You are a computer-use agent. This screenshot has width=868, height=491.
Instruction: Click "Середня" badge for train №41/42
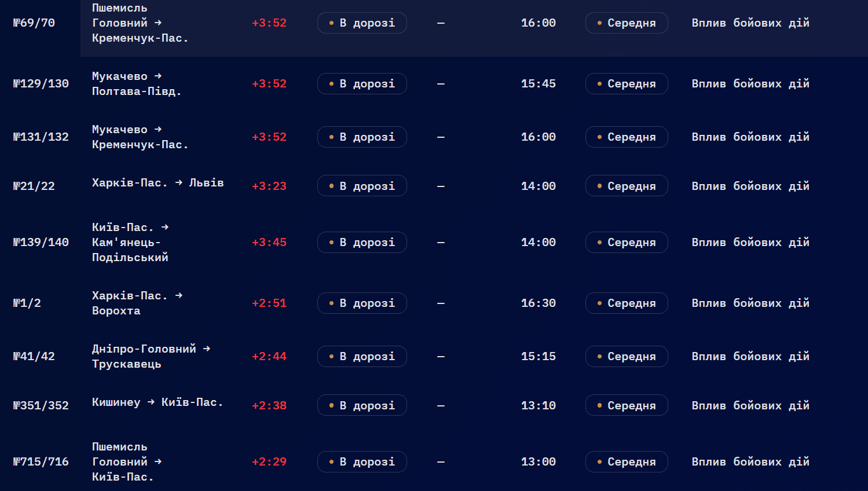tap(627, 357)
